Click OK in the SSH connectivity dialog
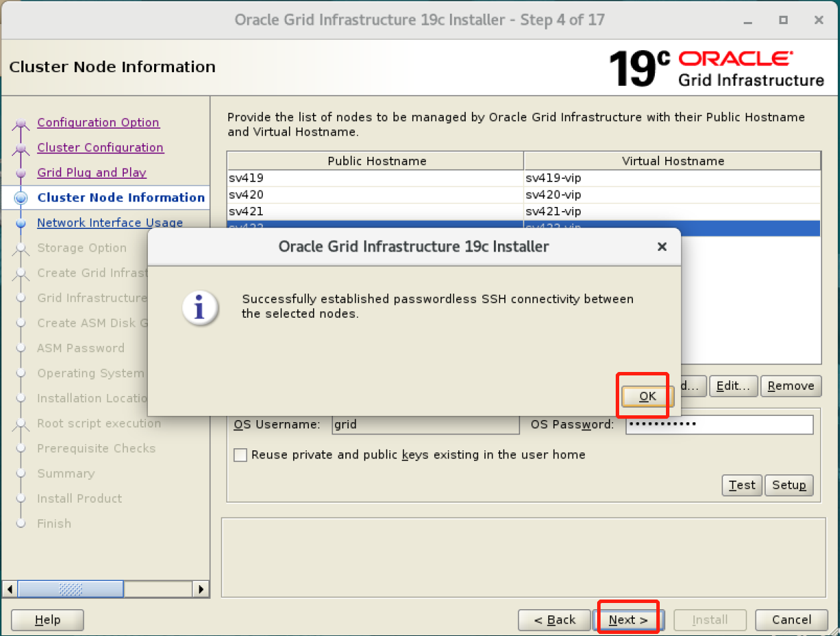This screenshot has height=636, width=840. tap(647, 396)
